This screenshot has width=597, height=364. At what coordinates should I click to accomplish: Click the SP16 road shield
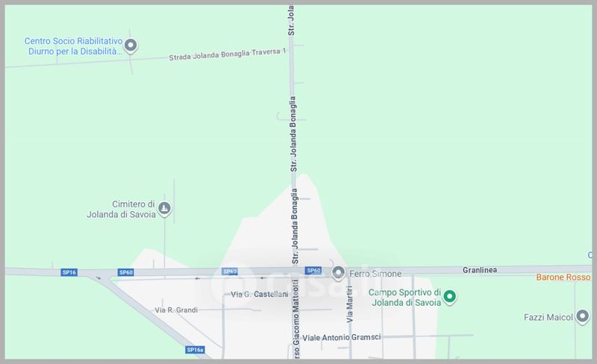[69, 272]
